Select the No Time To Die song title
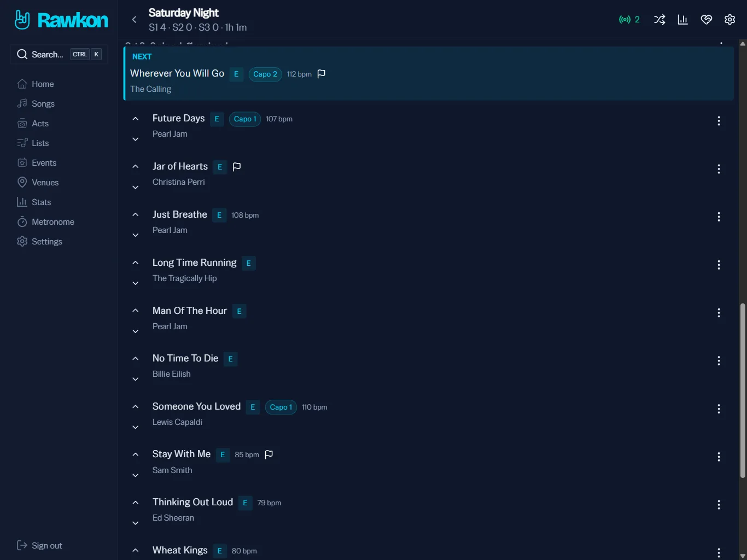The width and height of the screenshot is (747, 560). (185, 358)
